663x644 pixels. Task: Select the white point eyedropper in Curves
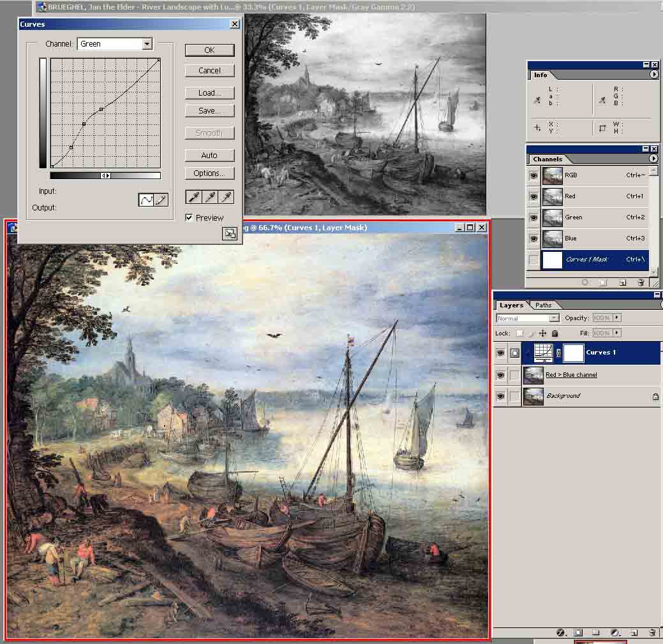(x=226, y=196)
